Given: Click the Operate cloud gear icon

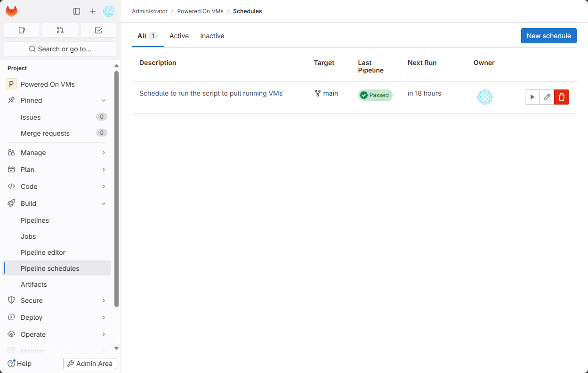Looking at the screenshot, I should point(11,334).
